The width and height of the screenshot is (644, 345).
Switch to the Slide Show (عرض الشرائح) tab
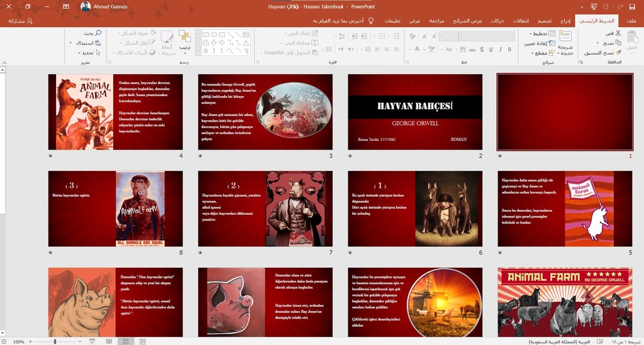coord(467,21)
